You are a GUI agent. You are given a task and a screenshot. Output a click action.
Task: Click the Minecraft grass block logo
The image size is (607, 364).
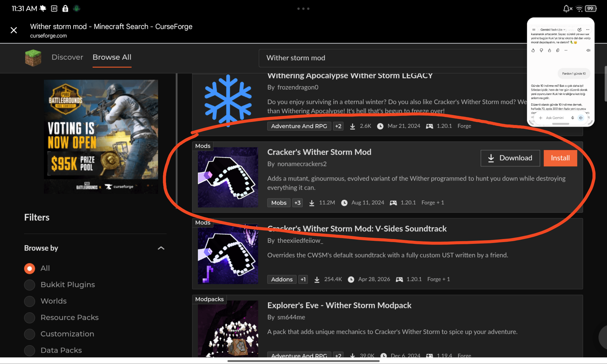pos(33,58)
